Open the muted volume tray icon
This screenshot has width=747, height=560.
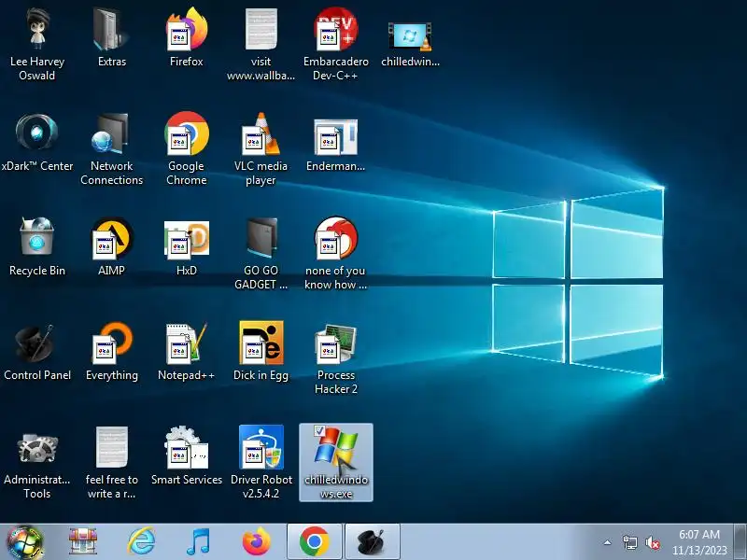(652, 542)
